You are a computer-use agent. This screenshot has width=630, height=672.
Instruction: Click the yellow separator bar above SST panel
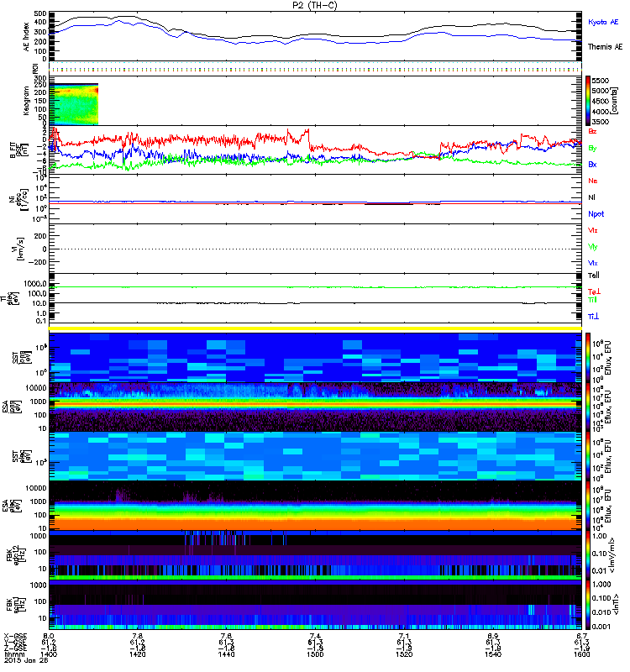pos(315,328)
